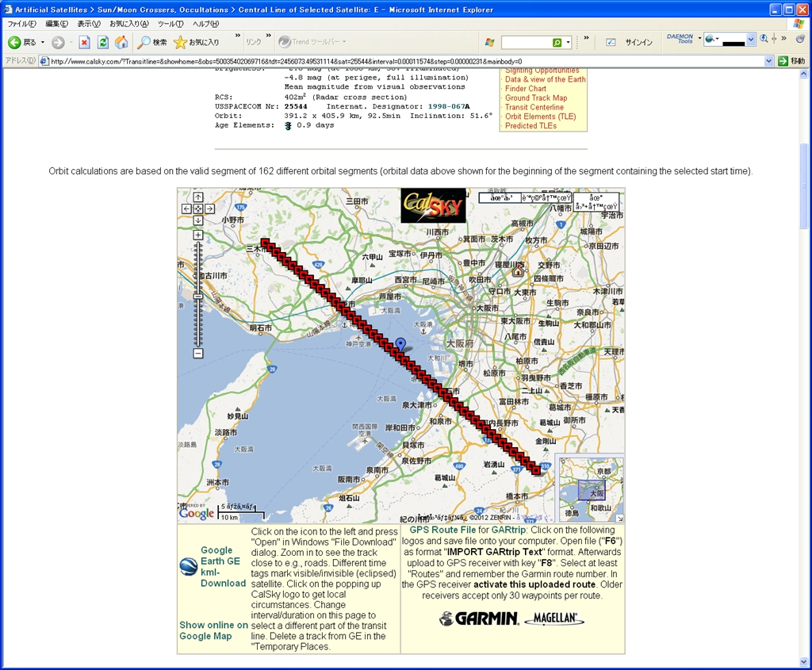Viewport: 812px width, 670px height.
Task: Go to the home page icon
Action: pos(121,43)
